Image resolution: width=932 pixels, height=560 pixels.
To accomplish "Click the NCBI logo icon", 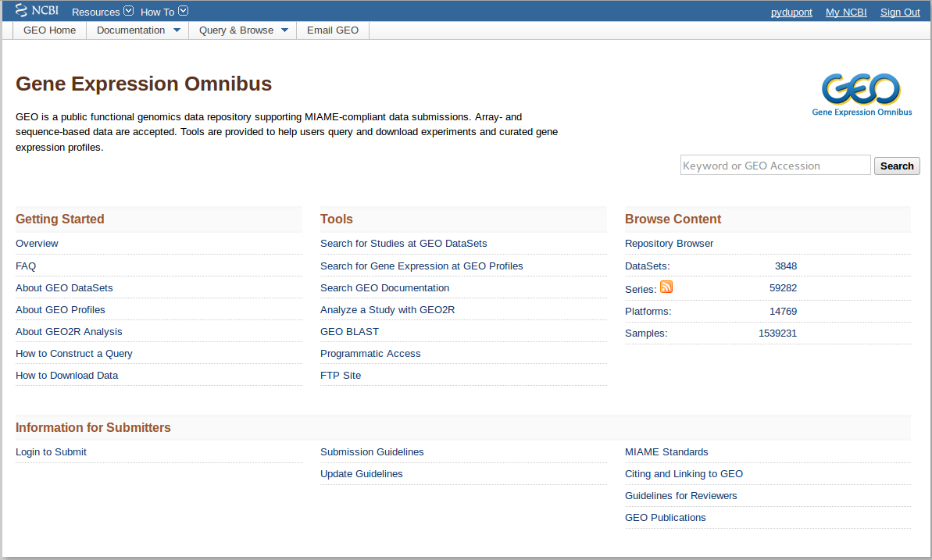I will pos(37,11).
